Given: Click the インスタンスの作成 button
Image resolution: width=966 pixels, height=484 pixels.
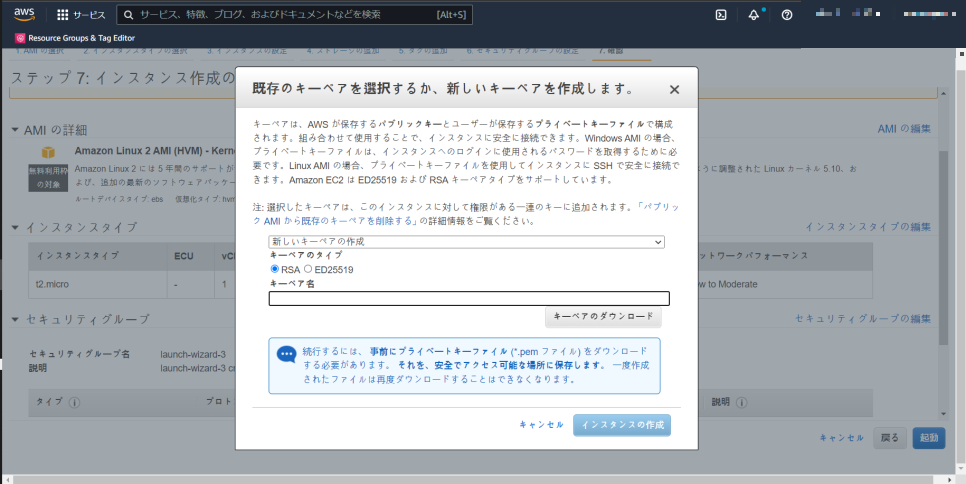Looking at the screenshot, I should [x=622, y=425].
